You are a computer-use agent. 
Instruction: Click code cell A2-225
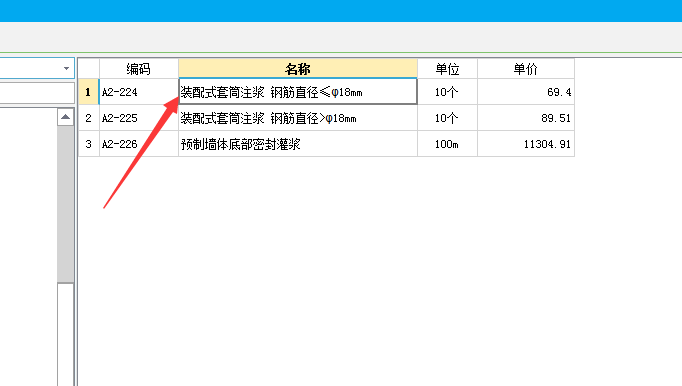139,118
